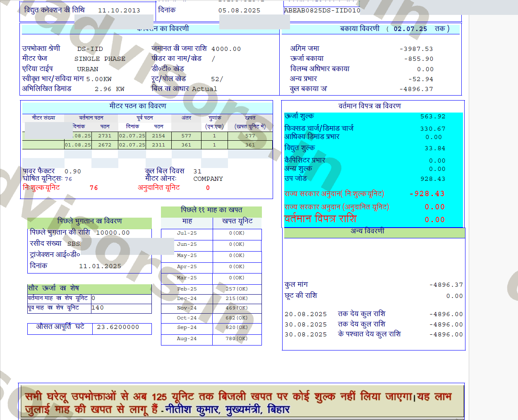Select Sep-24 consumption "820(OK)"

[x=237, y=328]
